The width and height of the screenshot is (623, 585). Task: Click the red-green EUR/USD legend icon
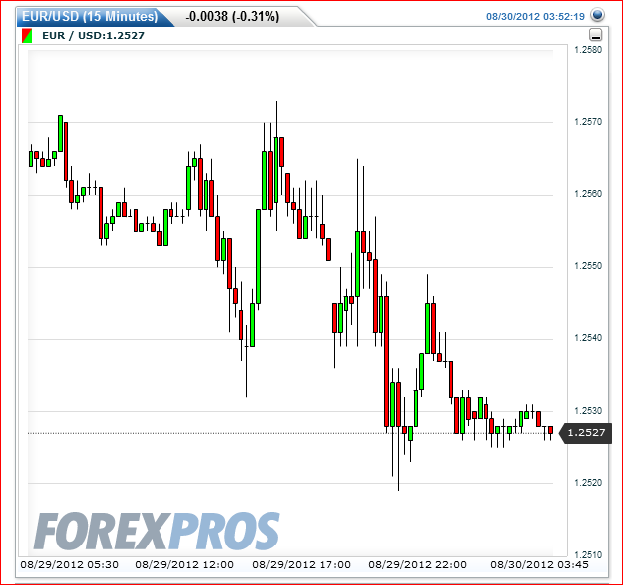(x=27, y=36)
